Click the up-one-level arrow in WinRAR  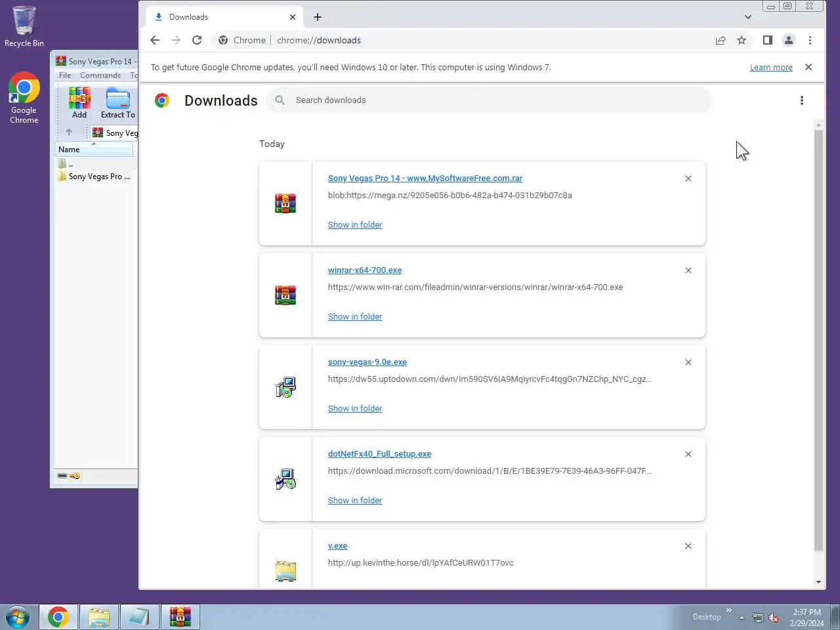coord(68,133)
